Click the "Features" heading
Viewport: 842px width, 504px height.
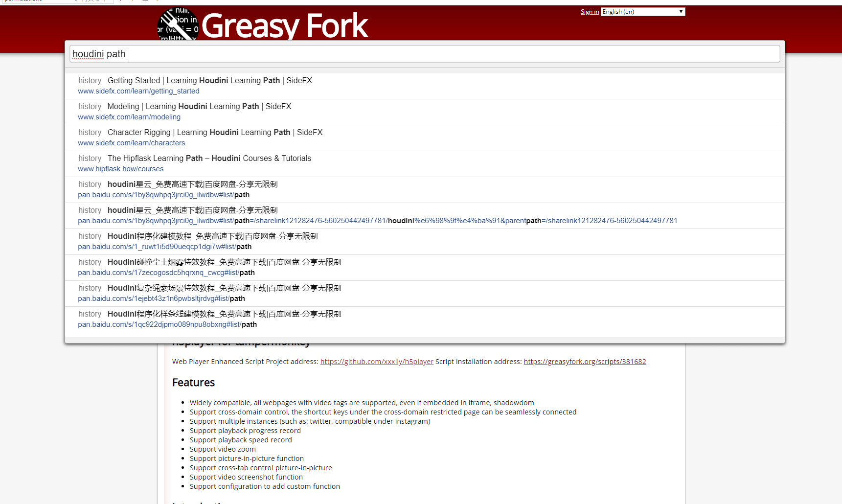pos(194,383)
